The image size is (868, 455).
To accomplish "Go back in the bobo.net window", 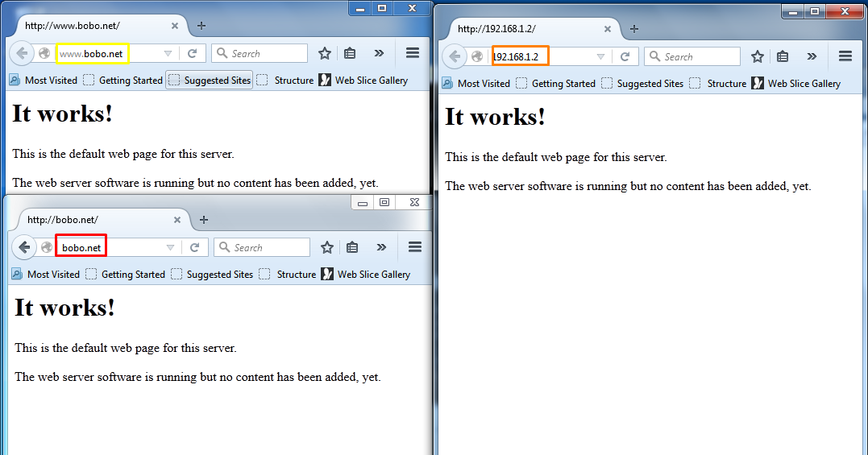I will point(24,247).
